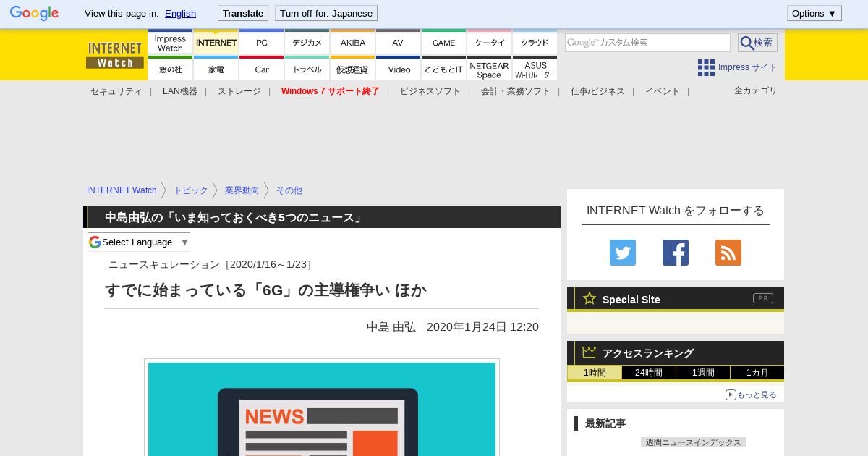The image size is (868, 456).
Task: Subscribe via the RSS feed icon
Action: (x=728, y=253)
